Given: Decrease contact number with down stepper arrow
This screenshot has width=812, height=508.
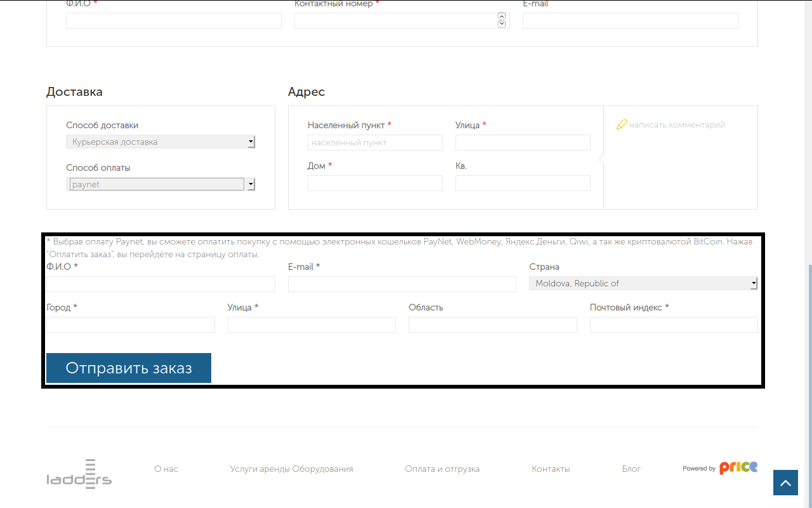Looking at the screenshot, I should point(502,24).
